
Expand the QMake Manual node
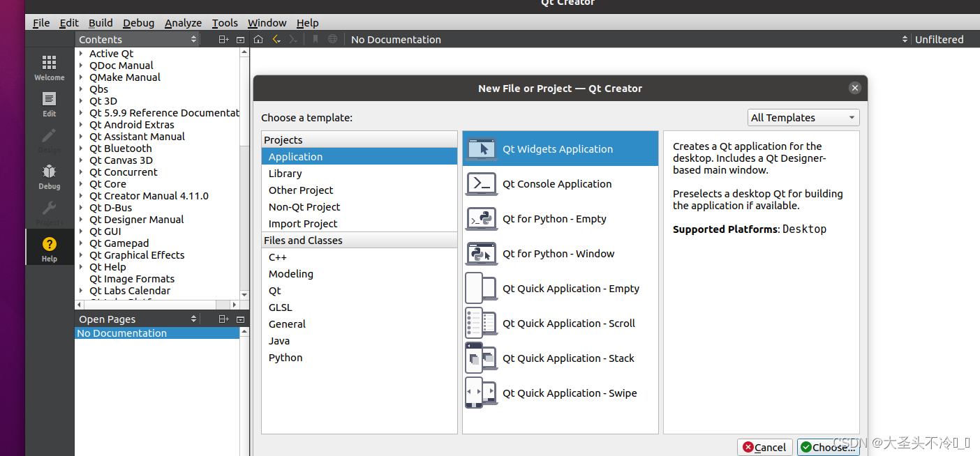[81, 77]
